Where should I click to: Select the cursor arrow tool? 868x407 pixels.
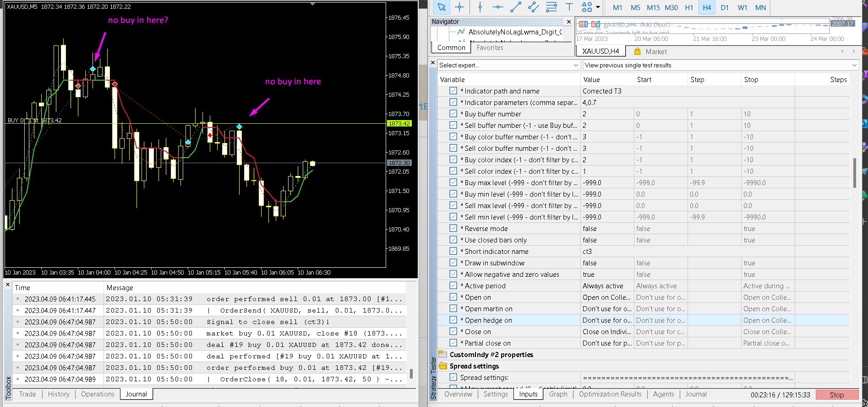[442, 7]
